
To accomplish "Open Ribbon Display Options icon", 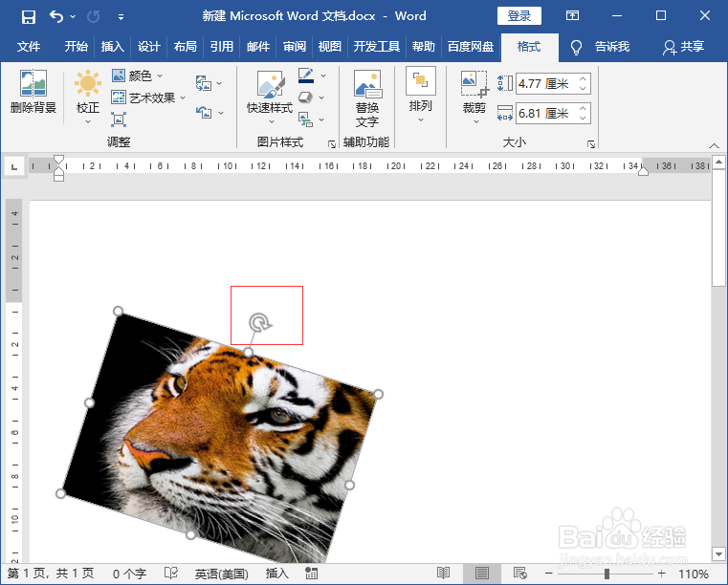I will coord(572,16).
